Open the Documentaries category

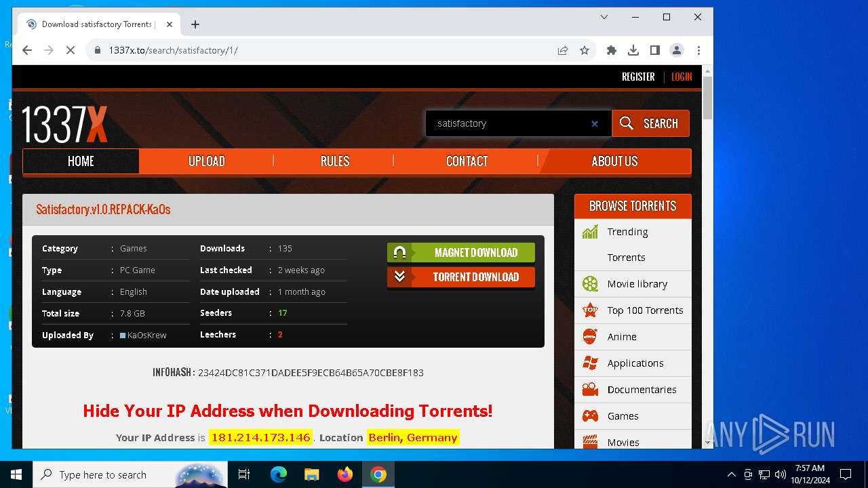coord(642,390)
